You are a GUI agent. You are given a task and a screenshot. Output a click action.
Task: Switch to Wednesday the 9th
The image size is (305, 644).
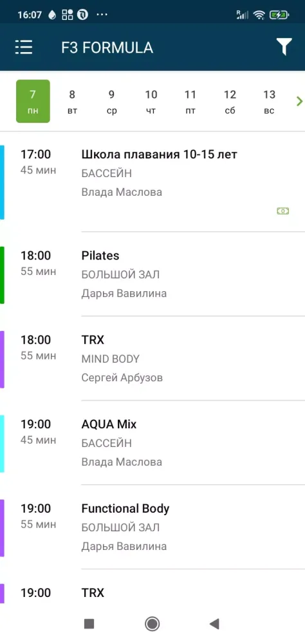112,101
